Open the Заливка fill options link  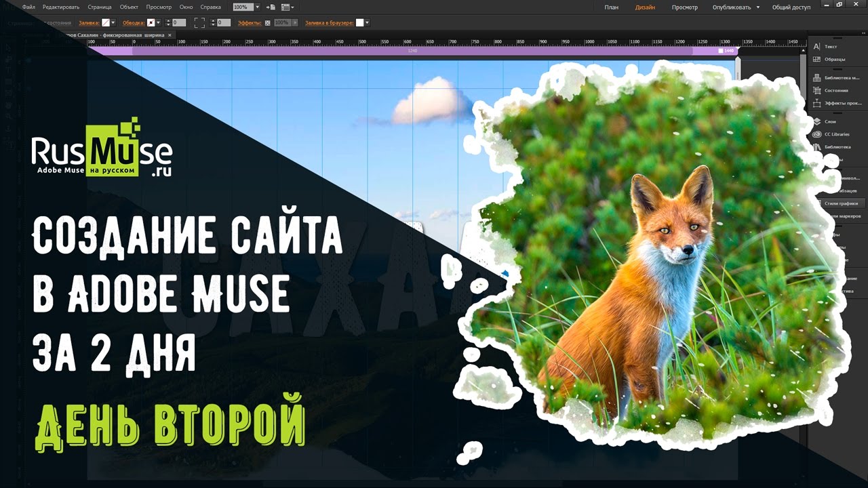pyautogui.click(x=90, y=22)
